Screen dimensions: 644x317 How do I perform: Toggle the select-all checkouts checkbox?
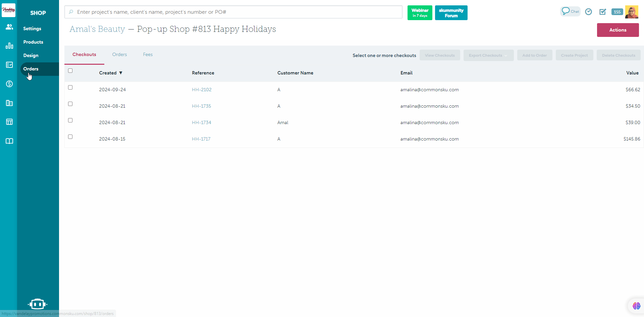[70, 71]
